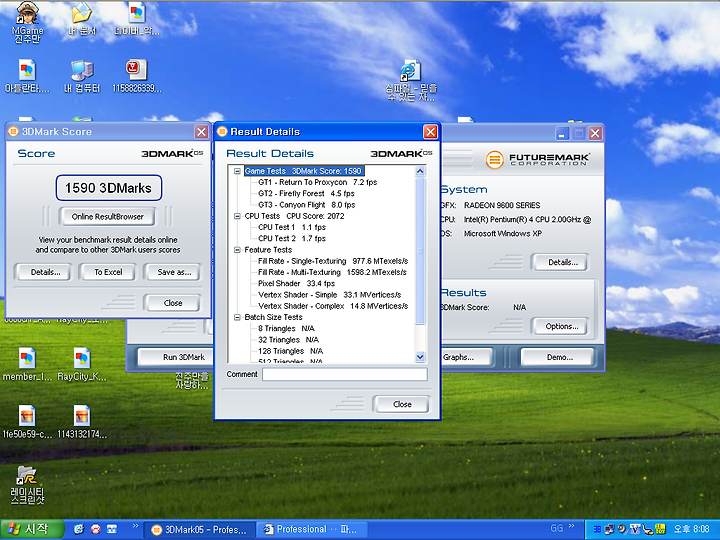The width and height of the screenshot is (720, 540).
Task: Click the yellow tray icon beside the clock
Action: pyautogui.click(x=660, y=529)
